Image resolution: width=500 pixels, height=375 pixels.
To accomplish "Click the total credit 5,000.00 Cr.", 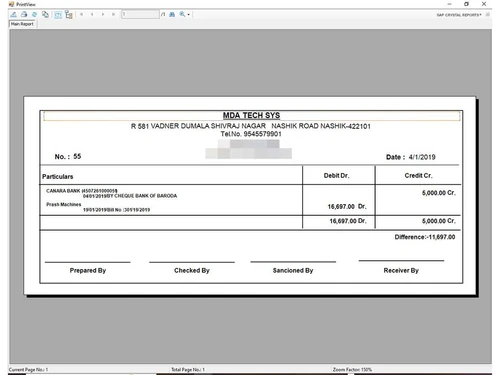I will click(x=439, y=221).
